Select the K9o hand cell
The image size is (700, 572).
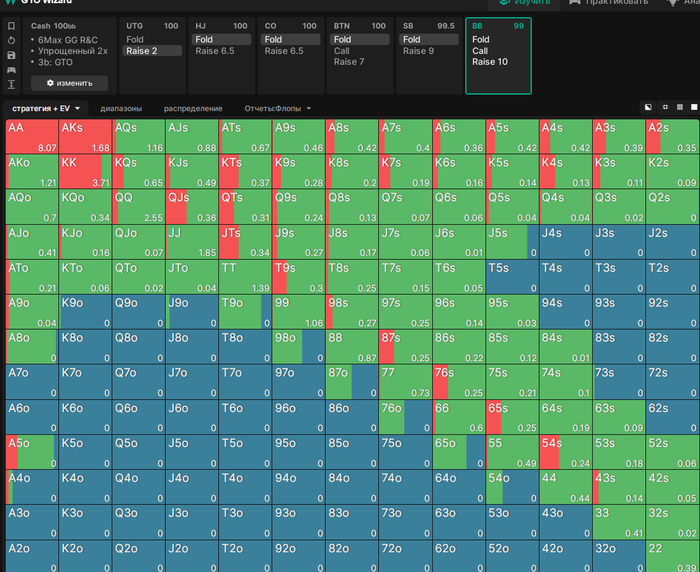tap(85, 312)
